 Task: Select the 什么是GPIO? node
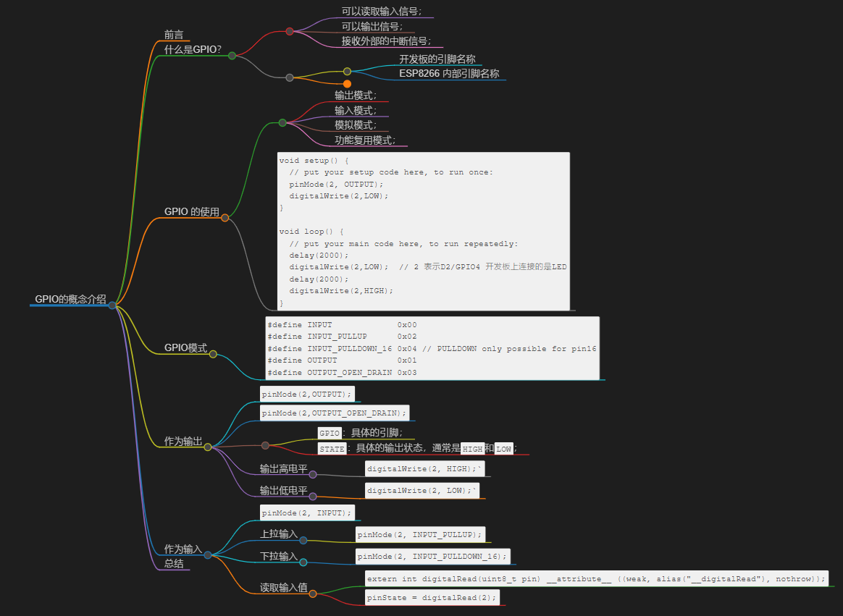(193, 49)
